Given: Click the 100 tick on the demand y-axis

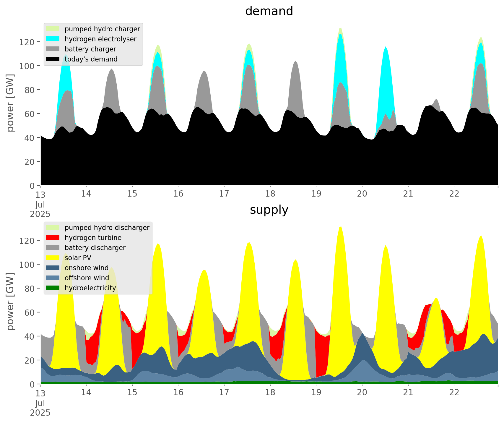Looking at the screenshot, I should click(x=27, y=66).
